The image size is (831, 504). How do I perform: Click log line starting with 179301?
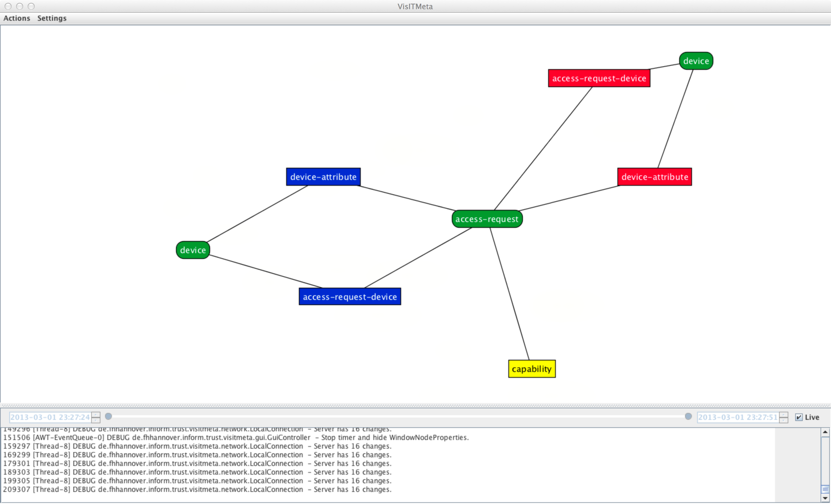tap(197, 464)
